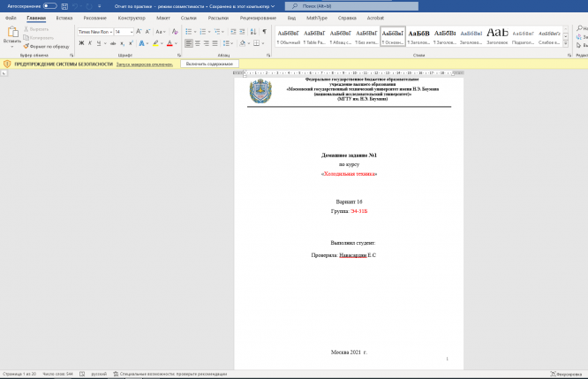Open the Файл menu tab
This screenshot has width=588, height=379.
pyautogui.click(x=11, y=18)
